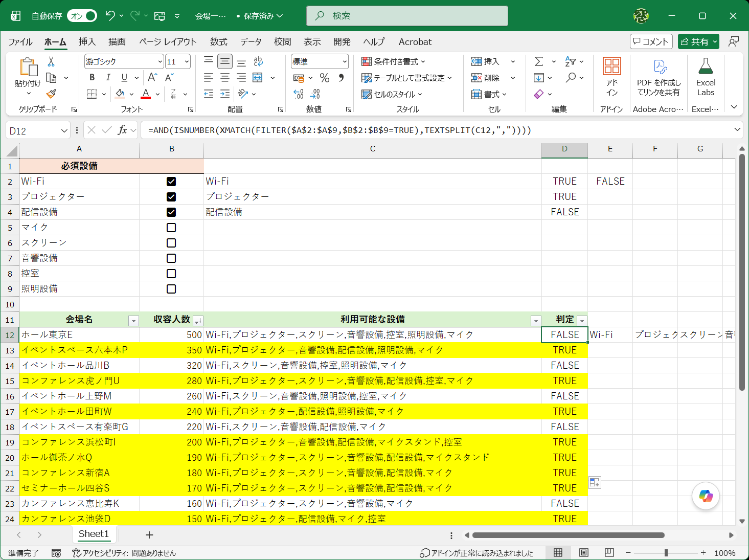Open the Name Box dropdown arrow
Screen dimensions: 749x560
(x=64, y=130)
